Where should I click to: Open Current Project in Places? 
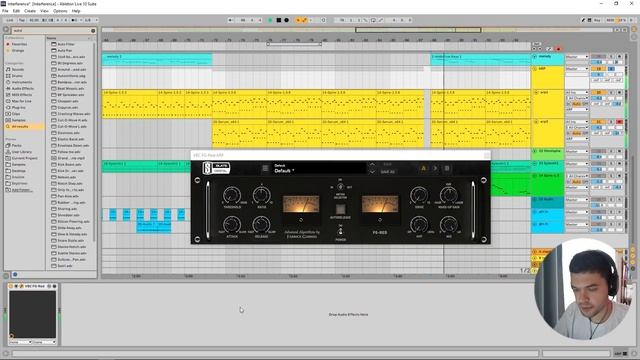[24, 158]
